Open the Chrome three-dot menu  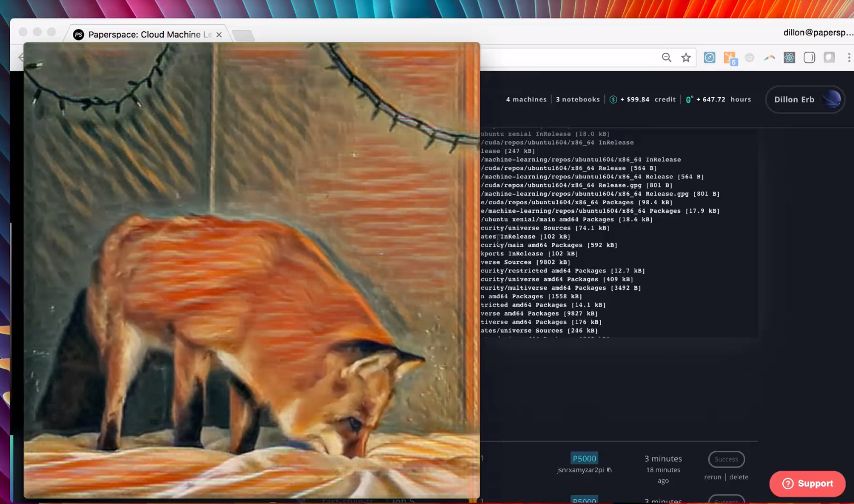pos(849,58)
